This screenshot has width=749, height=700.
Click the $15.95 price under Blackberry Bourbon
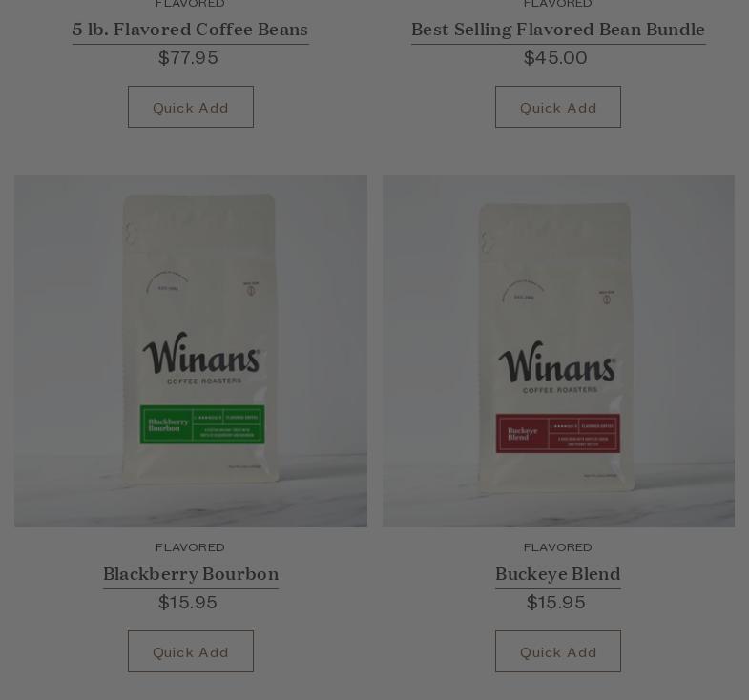[x=188, y=602]
